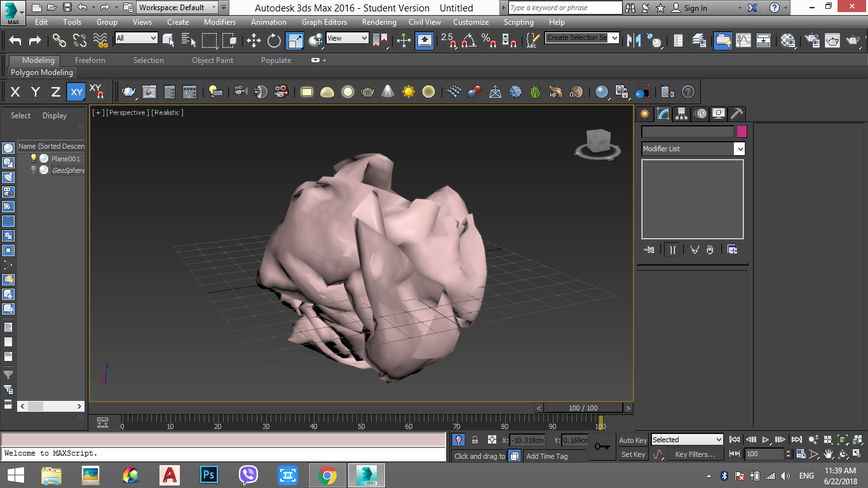Click the Mirror tool icon
This screenshot has height=488, width=868.
coord(634,41)
